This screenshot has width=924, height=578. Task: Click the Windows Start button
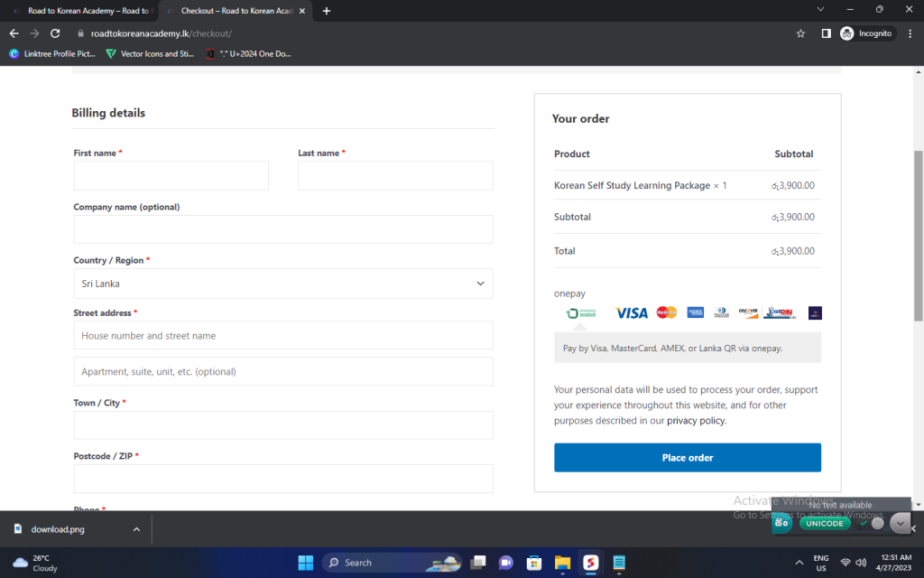305,563
